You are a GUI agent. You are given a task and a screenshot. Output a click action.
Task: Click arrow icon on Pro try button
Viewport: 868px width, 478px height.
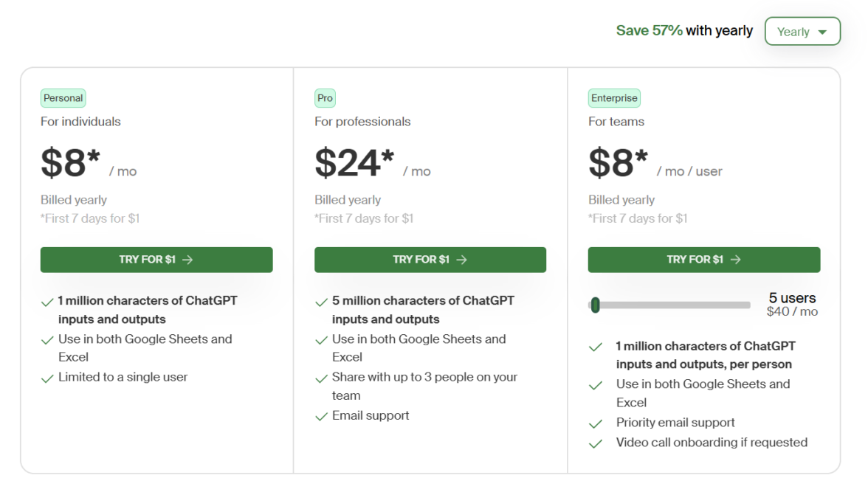[461, 260]
